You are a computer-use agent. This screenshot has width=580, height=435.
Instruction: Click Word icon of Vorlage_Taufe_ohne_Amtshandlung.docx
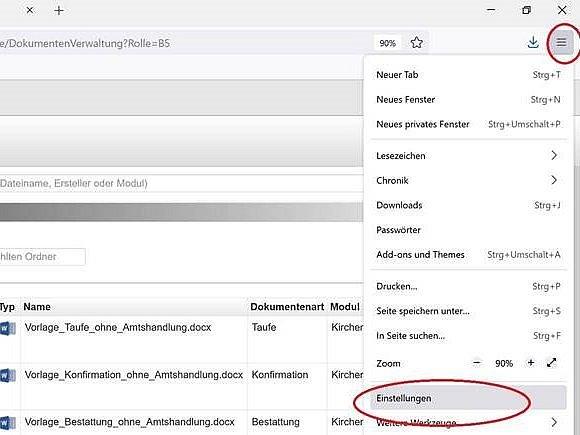point(8,328)
